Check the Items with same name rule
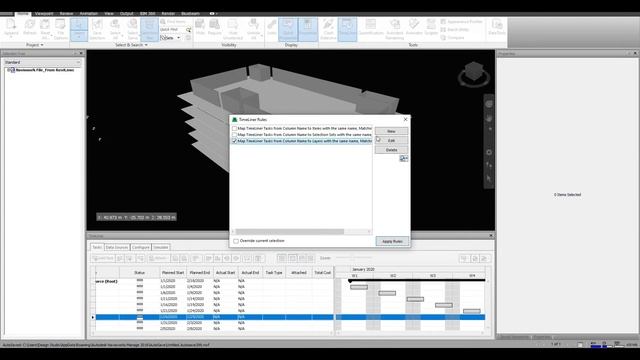 pyautogui.click(x=235, y=129)
